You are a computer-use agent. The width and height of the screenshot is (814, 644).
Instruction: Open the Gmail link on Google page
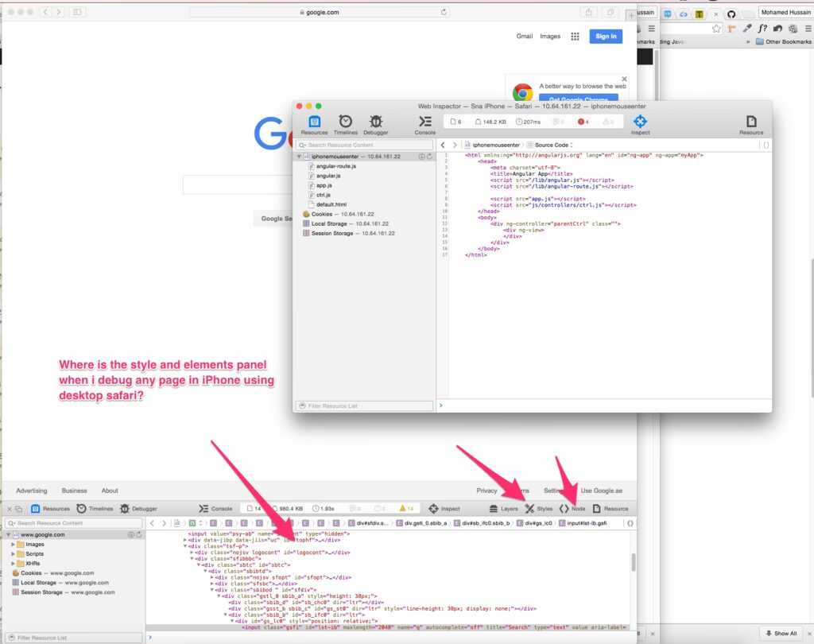tap(525, 37)
